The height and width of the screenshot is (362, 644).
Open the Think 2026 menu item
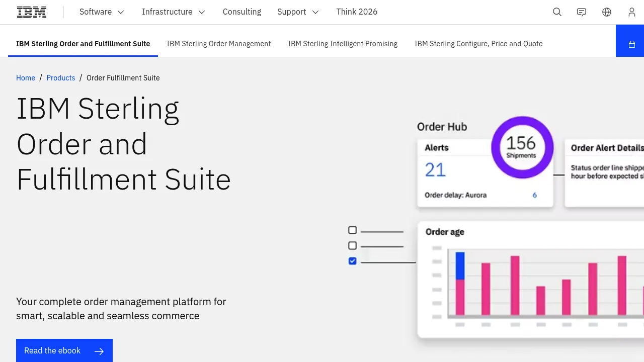pyautogui.click(x=357, y=12)
